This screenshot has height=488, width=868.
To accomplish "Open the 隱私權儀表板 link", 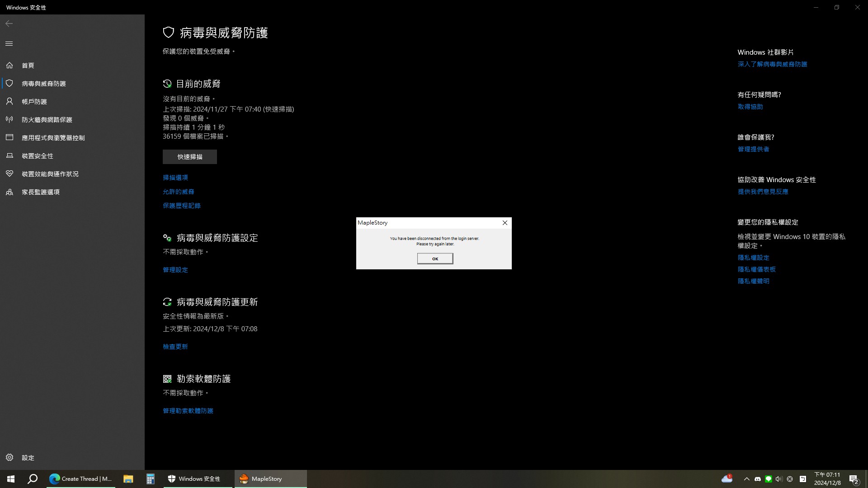I will coord(757,269).
